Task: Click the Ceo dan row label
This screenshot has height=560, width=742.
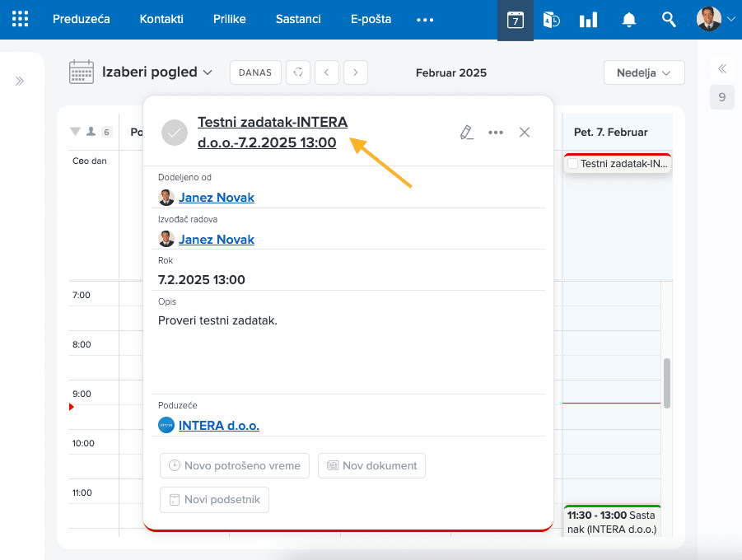Action: pyautogui.click(x=90, y=161)
